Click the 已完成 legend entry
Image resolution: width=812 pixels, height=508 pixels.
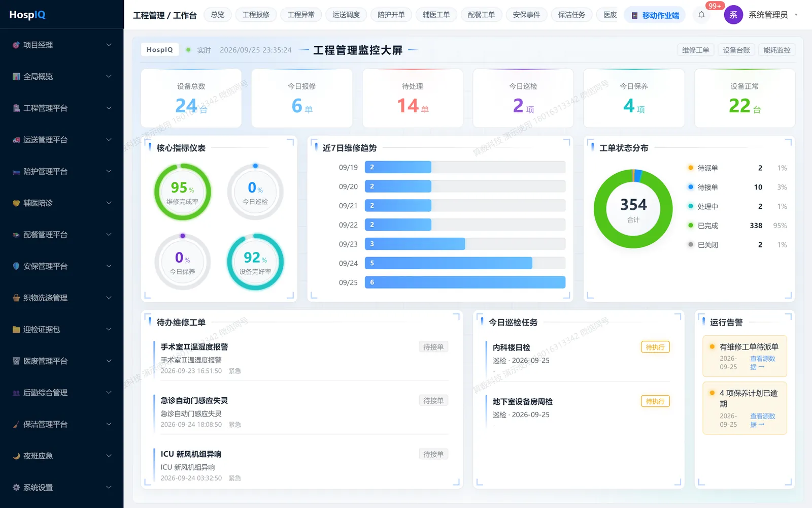coord(737,226)
